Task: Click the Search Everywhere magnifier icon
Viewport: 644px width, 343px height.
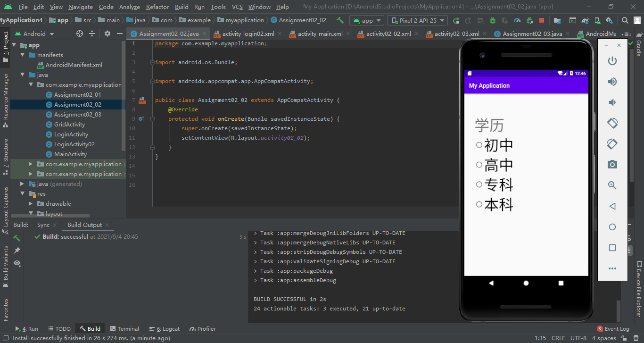Action: 625,20
